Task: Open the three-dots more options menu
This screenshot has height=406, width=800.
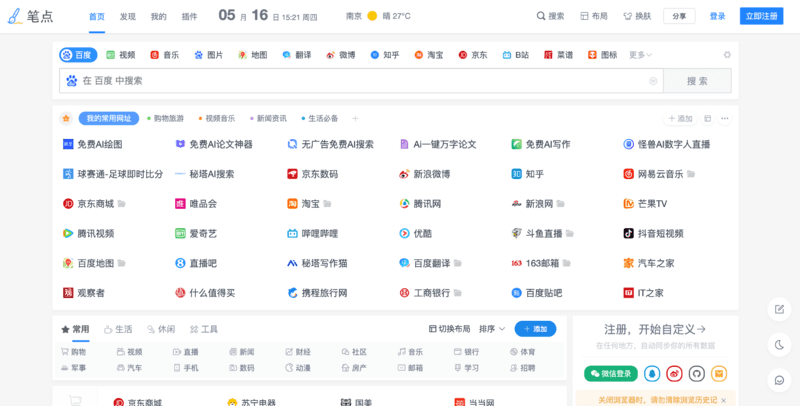Action: coord(724,119)
